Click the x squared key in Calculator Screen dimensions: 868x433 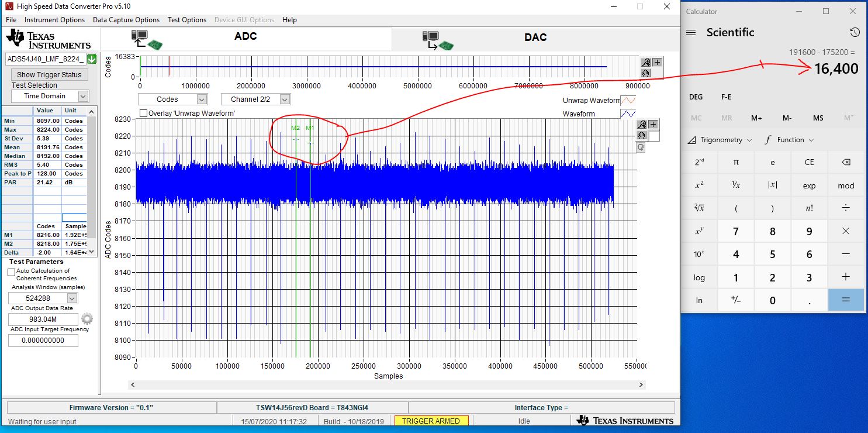tap(699, 185)
